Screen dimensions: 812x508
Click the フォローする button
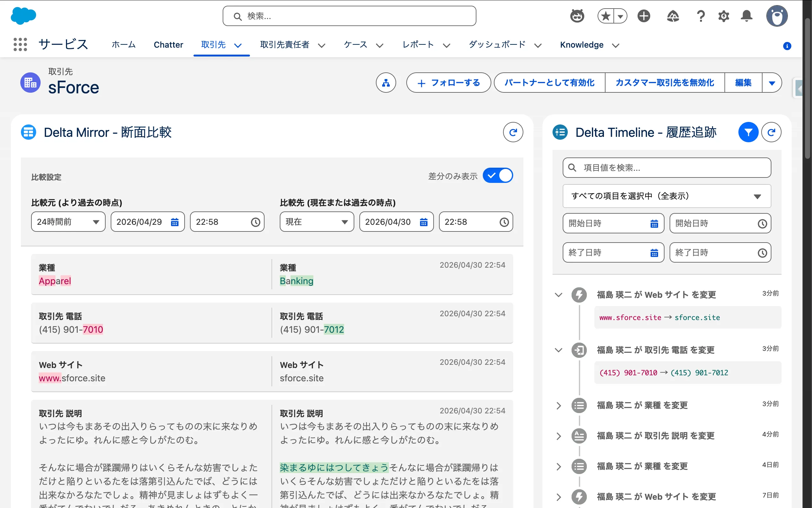tap(449, 83)
